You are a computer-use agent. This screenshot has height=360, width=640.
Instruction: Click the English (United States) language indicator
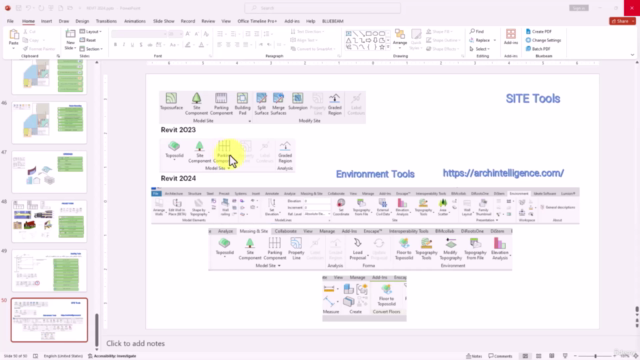(x=63, y=356)
